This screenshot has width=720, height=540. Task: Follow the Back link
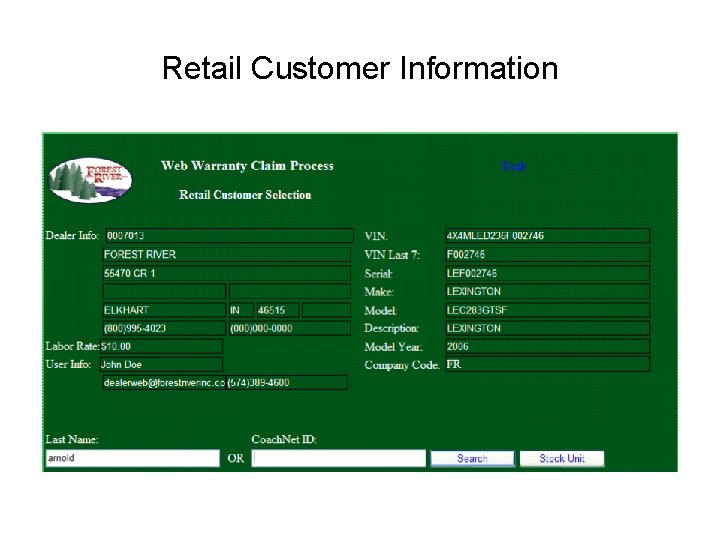click(513, 166)
